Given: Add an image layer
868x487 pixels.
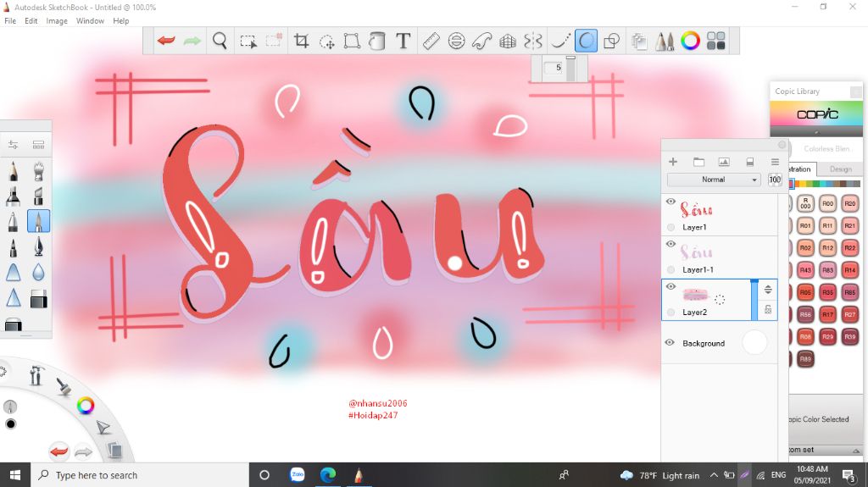Looking at the screenshot, I should coord(724,162).
